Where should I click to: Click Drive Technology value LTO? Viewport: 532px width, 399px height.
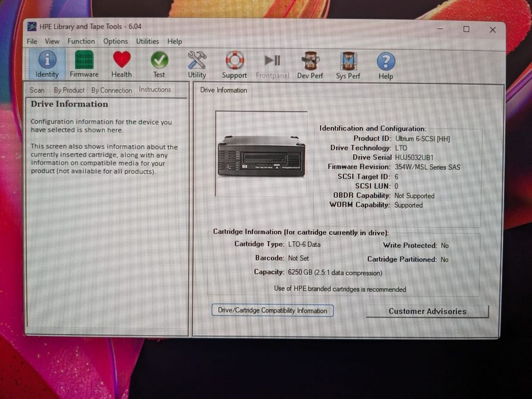tap(401, 148)
